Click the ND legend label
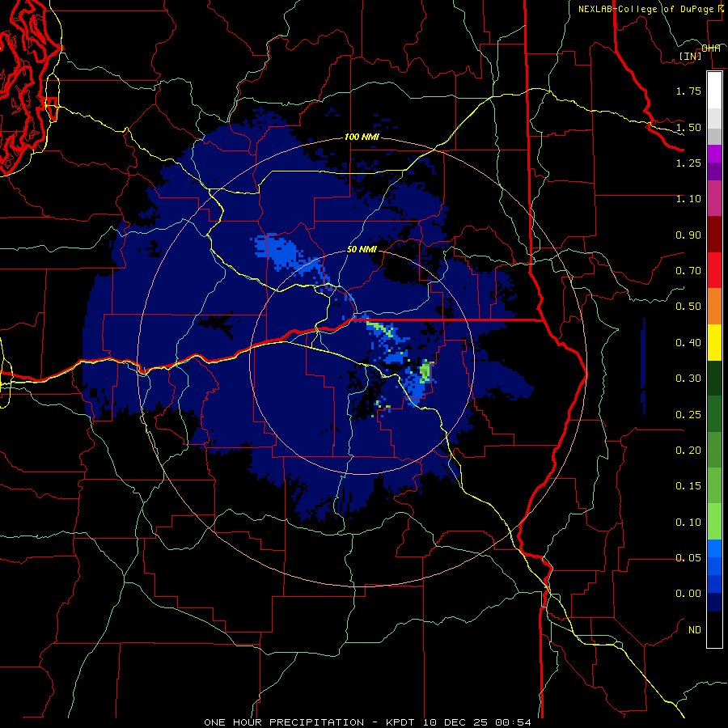 (x=695, y=630)
